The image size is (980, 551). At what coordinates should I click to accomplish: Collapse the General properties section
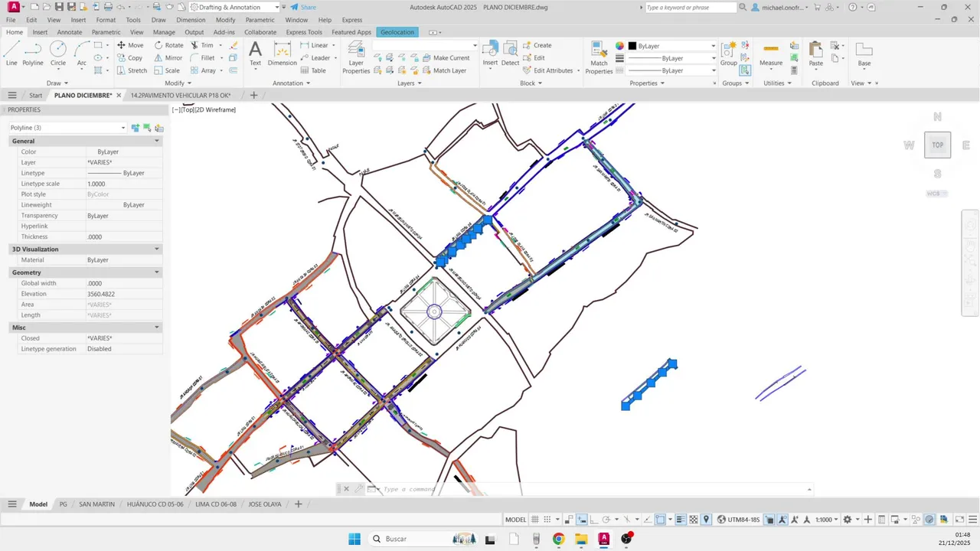tap(157, 141)
